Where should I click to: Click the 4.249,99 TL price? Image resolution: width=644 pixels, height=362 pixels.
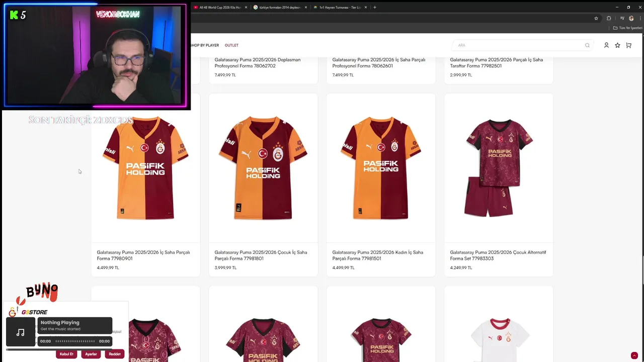coord(461,267)
